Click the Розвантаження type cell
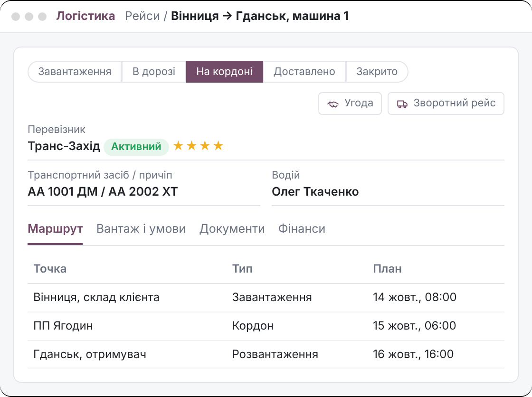 tap(275, 354)
